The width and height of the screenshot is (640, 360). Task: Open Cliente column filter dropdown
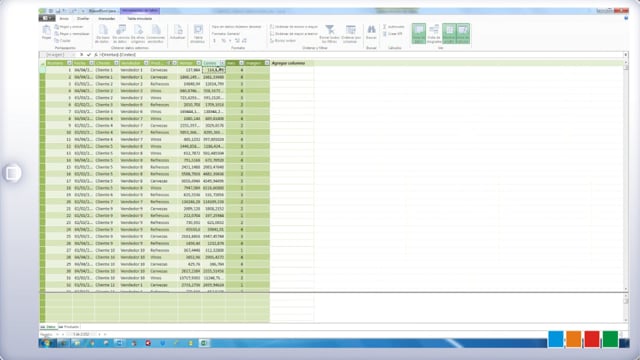[x=116, y=63]
